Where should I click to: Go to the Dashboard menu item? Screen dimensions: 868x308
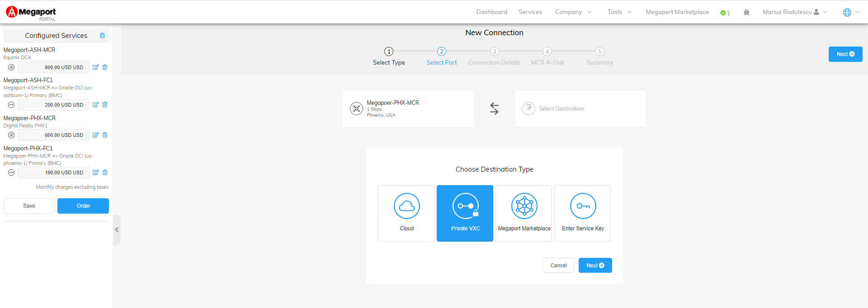point(491,12)
